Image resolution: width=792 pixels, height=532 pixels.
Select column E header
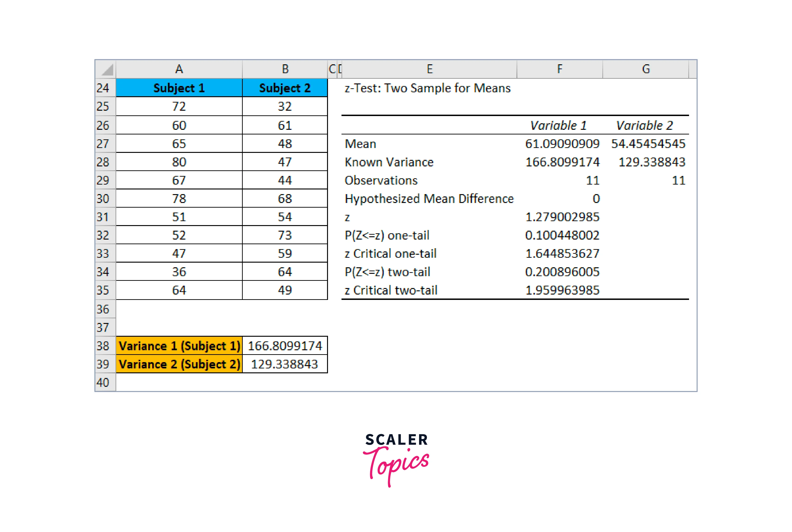coord(429,69)
